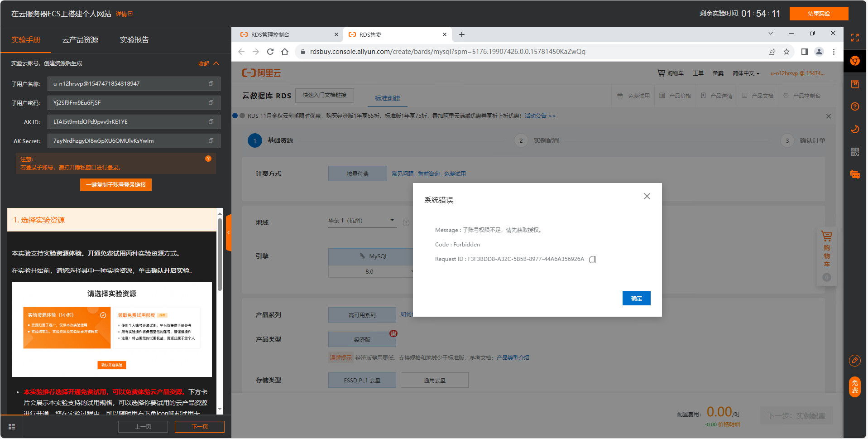
Task: Open browser three-dot menu
Action: 834,52
